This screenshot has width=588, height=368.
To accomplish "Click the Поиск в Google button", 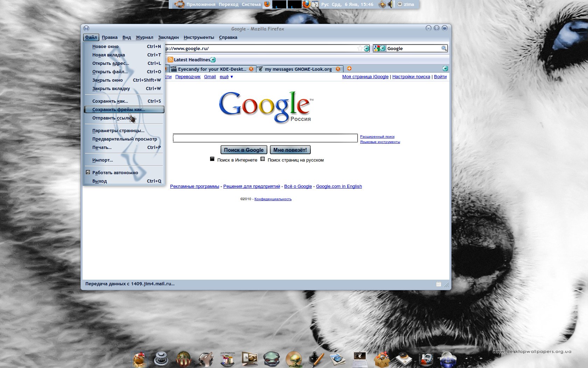I will (x=244, y=150).
